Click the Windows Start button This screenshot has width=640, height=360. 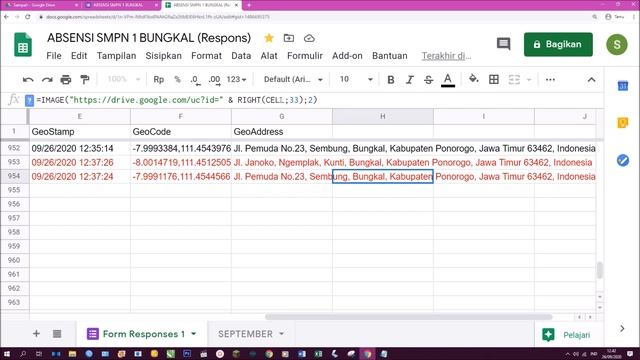[x=7, y=354]
